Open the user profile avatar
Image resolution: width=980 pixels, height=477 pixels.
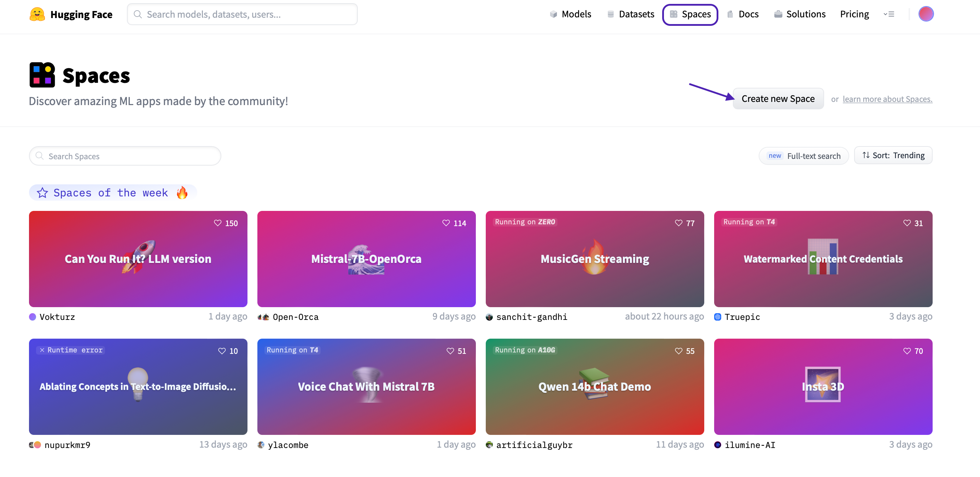point(926,14)
